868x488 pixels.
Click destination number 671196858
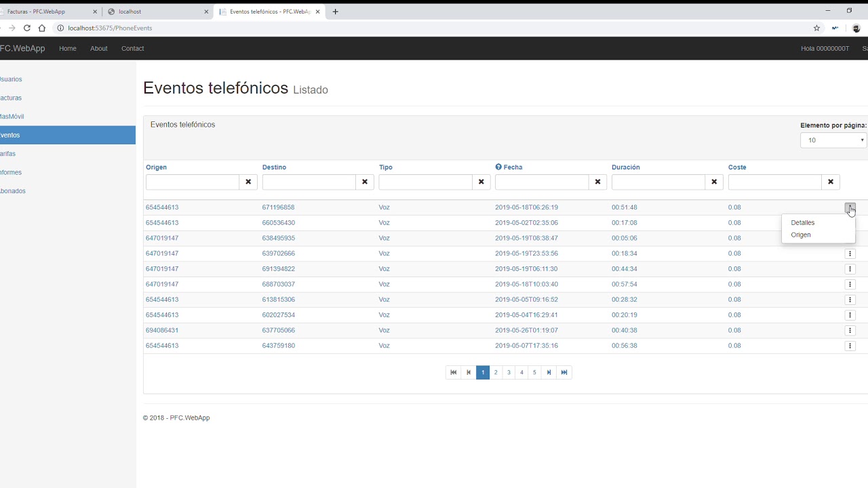278,207
